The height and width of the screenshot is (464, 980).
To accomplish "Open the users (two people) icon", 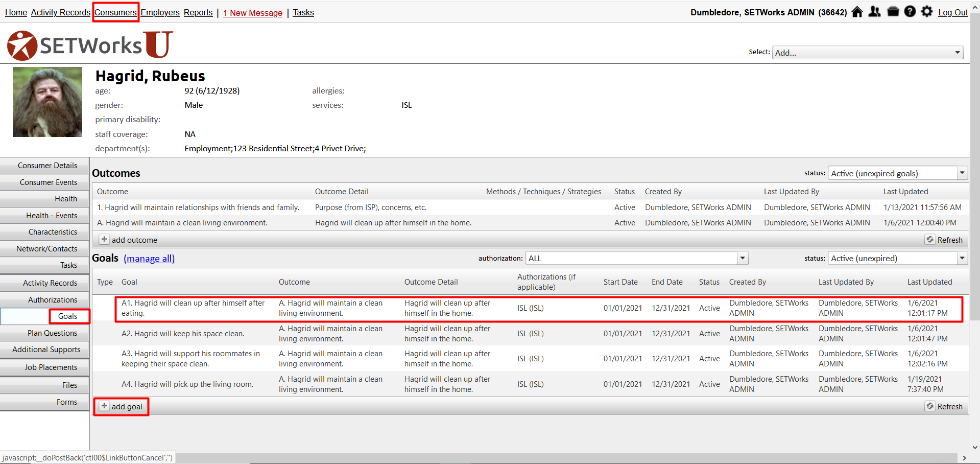I will click(874, 12).
